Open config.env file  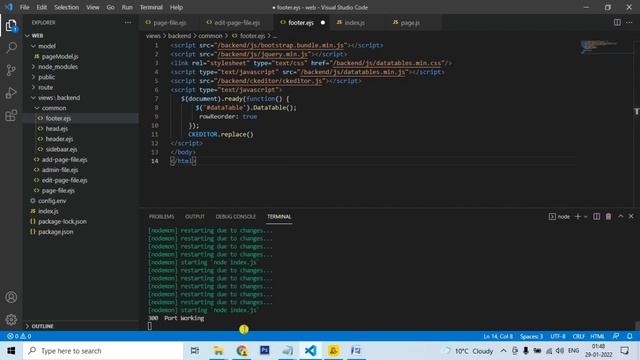(52, 200)
